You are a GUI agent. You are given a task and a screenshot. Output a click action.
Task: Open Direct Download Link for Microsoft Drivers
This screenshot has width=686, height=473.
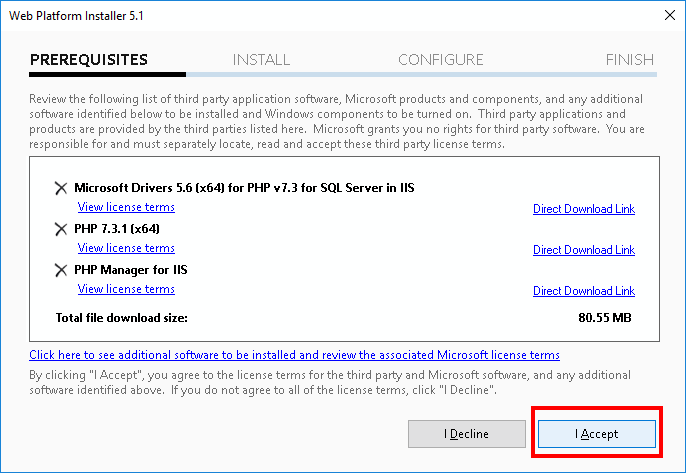coord(584,209)
